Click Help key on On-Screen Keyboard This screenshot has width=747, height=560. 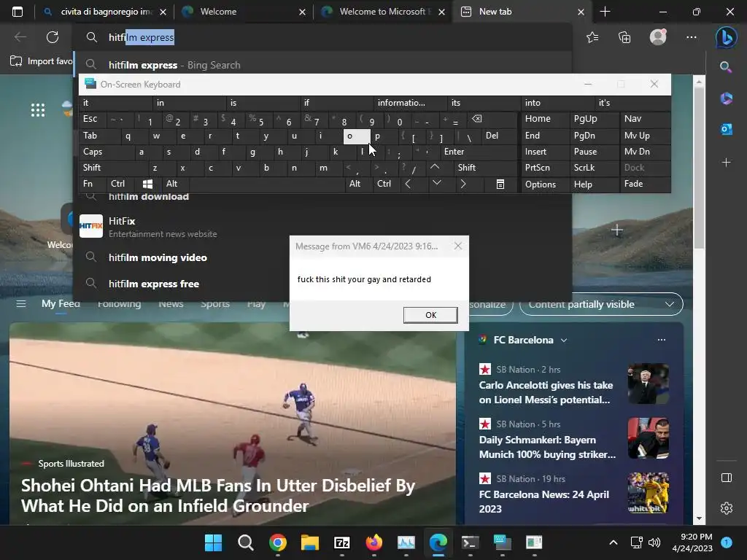click(594, 184)
